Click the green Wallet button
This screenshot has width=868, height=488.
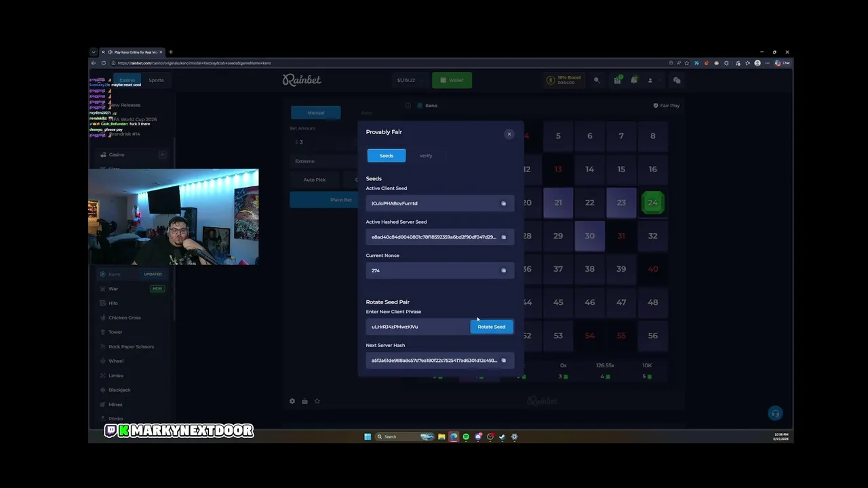pyautogui.click(x=452, y=80)
